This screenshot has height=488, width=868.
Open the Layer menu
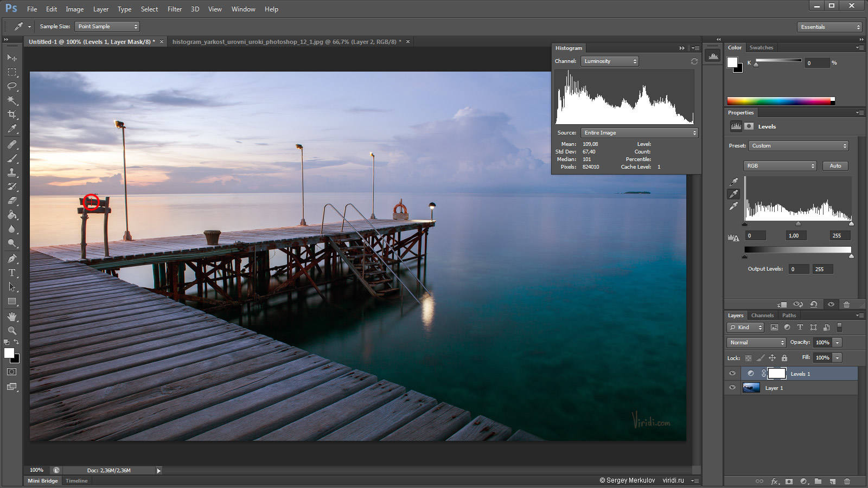click(100, 9)
